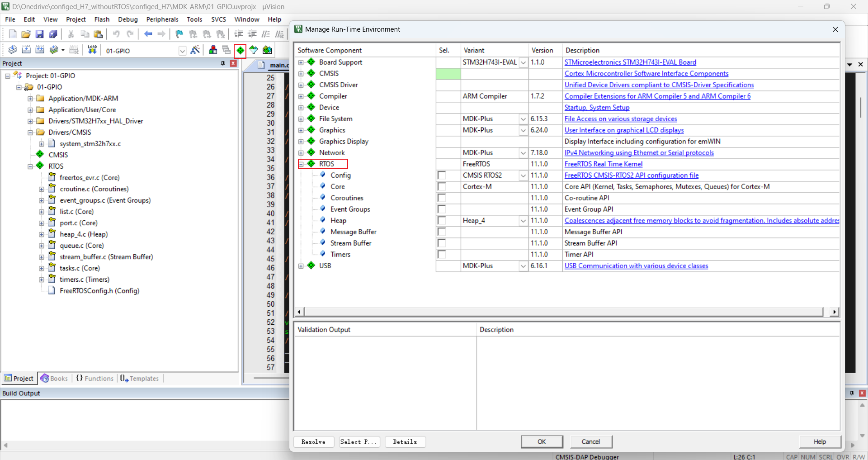Open the SVCS menu

[x=218, y=19]
